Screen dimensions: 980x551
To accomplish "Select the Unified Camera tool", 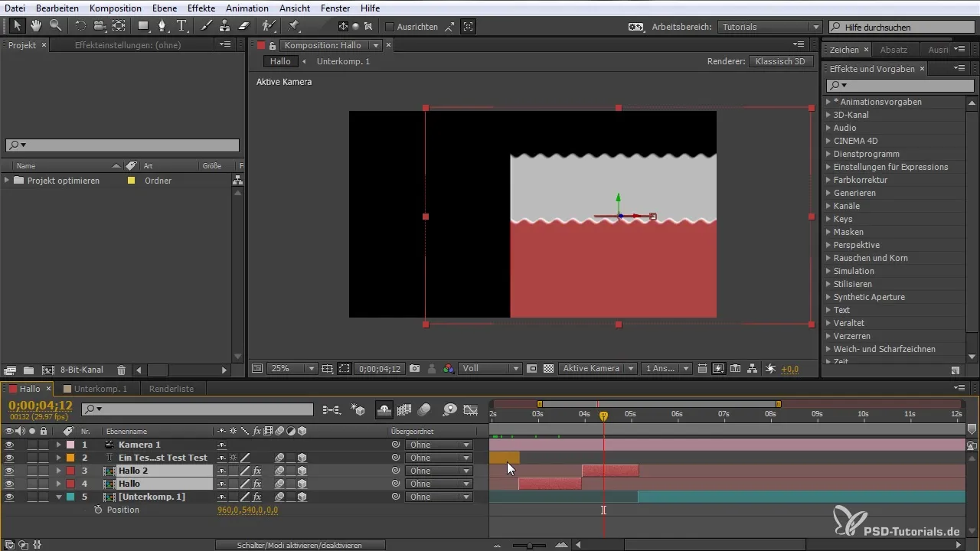I will click(x=99, y=25).
